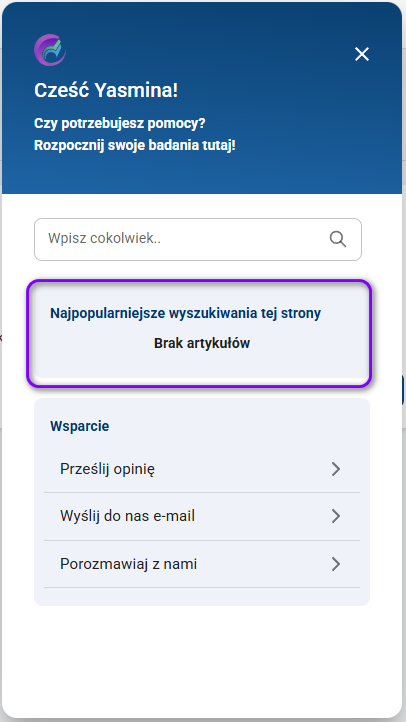The image size is (406, 722).
Task: Click the magnifying glass search icon
Action: 338,239
